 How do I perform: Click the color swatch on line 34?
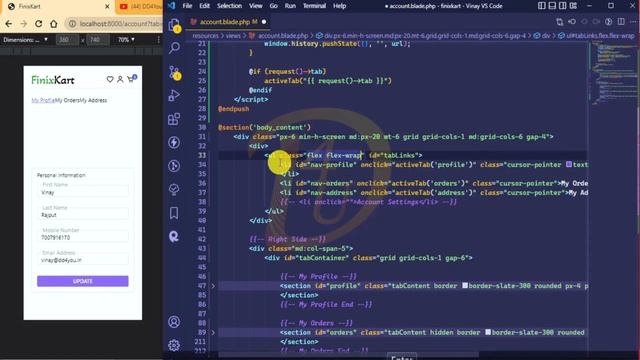[x=569, y=164]
